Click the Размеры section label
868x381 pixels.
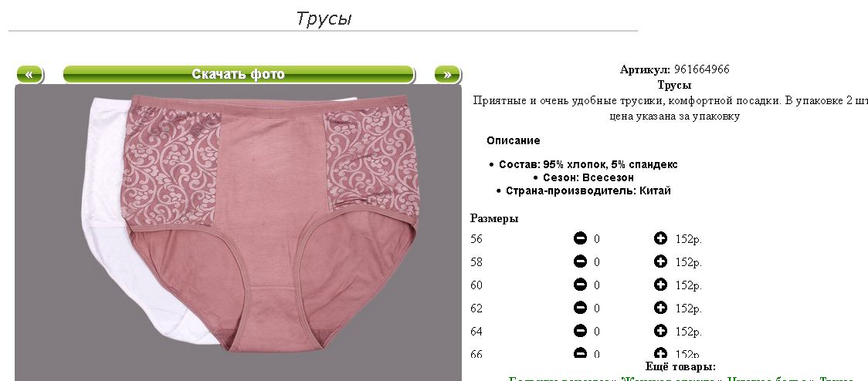tap(494, 218)
